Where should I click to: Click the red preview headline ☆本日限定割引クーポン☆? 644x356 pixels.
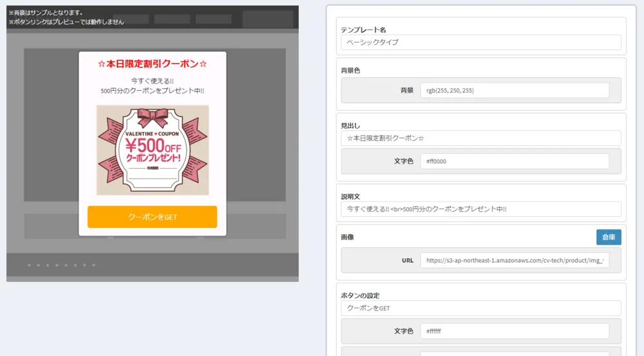click(x=153, y=64)
